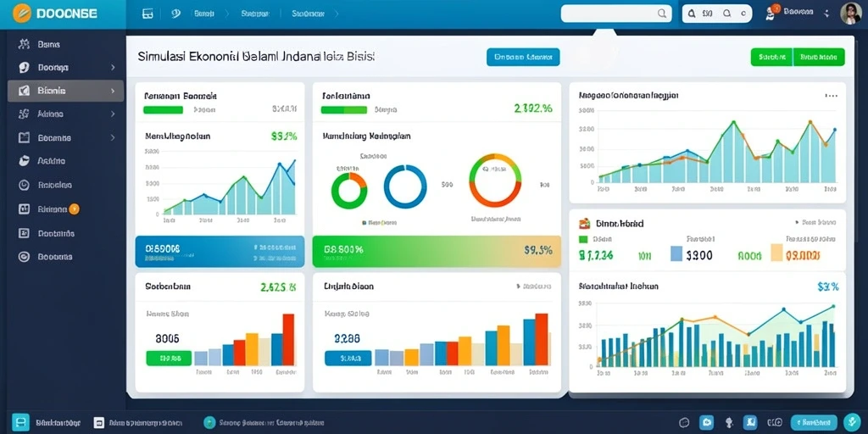Click the leaf-shaped icon beside the header grid icon
This screenshot has width=868, height=434.
click(x=176, y=14)
